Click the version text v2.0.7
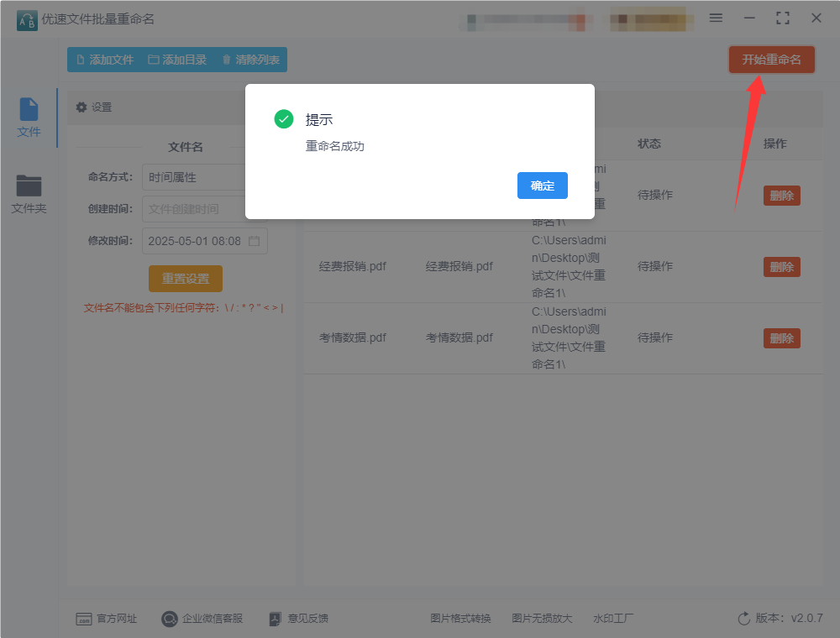This screenshot has width=840, height=638. (x=806, y=618)
